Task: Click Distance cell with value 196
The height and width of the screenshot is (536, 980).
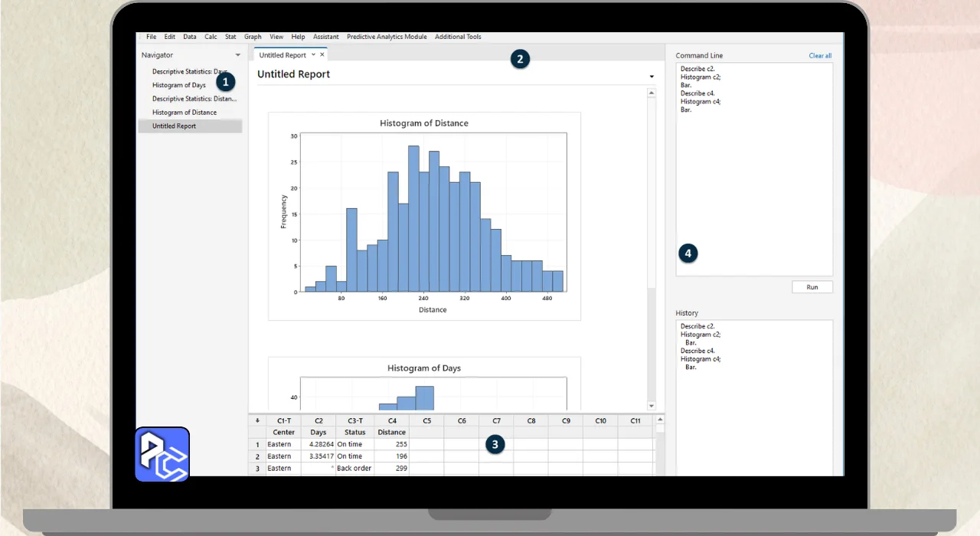Action: point(392,456)
